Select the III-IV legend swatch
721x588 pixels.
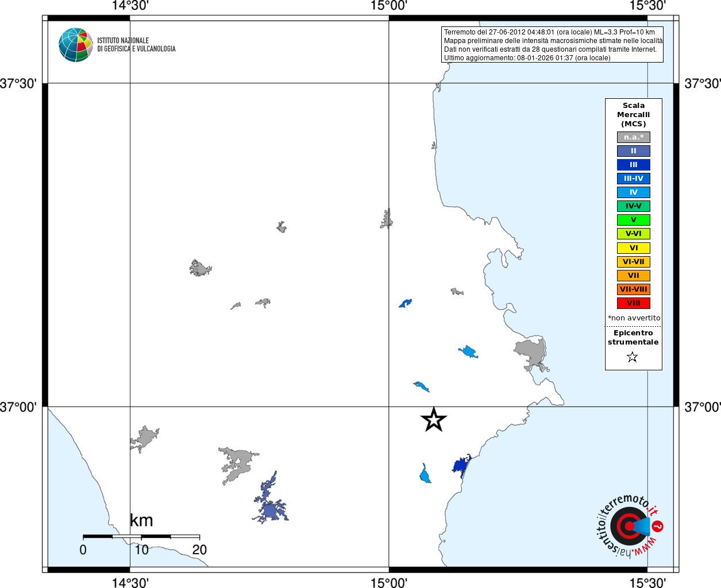pos(634,179)
